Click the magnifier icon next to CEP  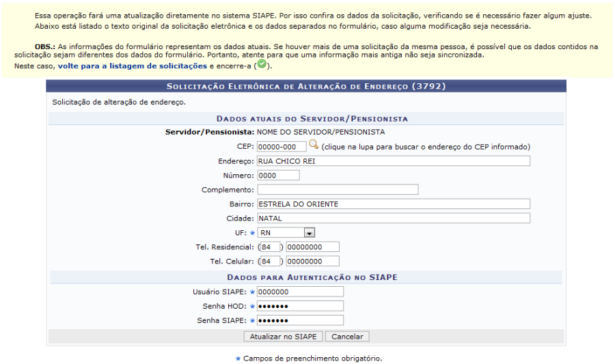pyautogui.click(x=314, y=145)
